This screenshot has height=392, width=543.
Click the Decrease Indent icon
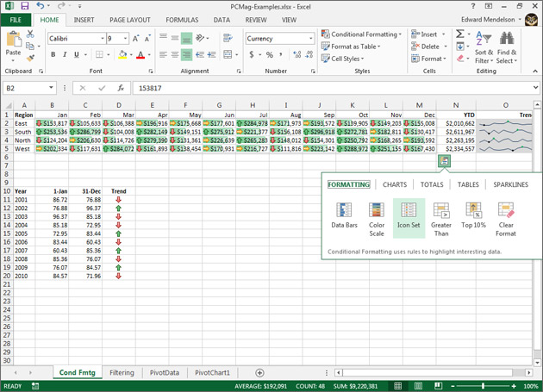point(200,55)
